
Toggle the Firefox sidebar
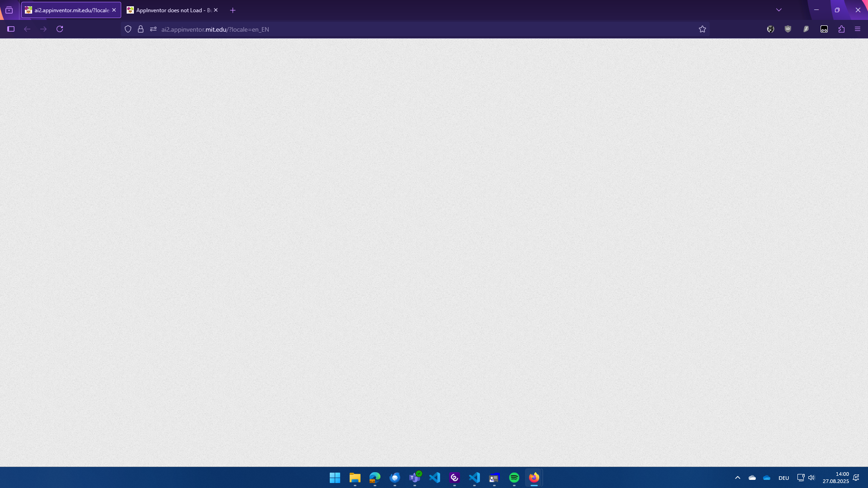tap(11, 29)
